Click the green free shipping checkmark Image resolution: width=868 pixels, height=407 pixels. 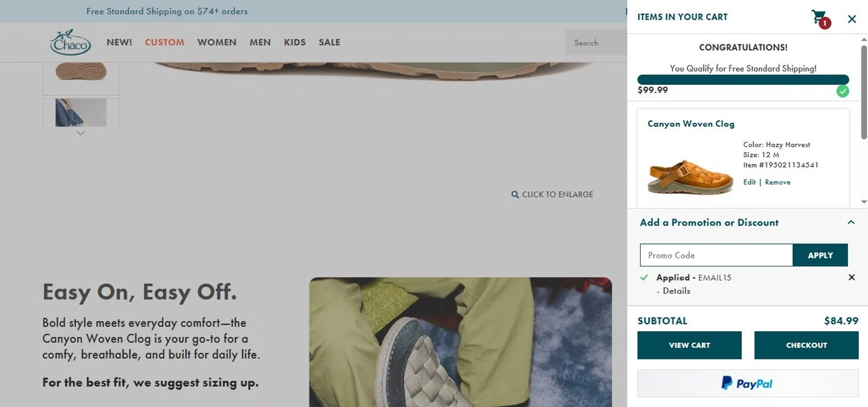(x=843, y=91)
